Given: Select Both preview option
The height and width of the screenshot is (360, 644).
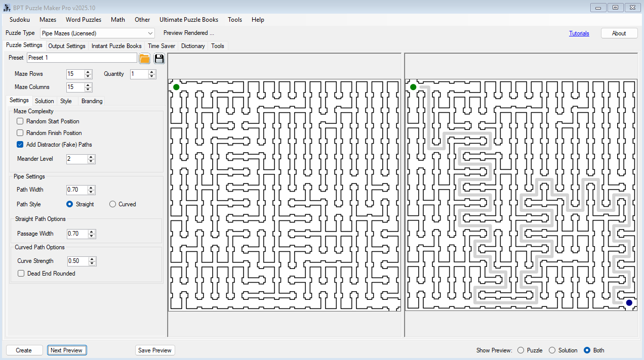Looking at the screenshot, I should pos(587,350).
